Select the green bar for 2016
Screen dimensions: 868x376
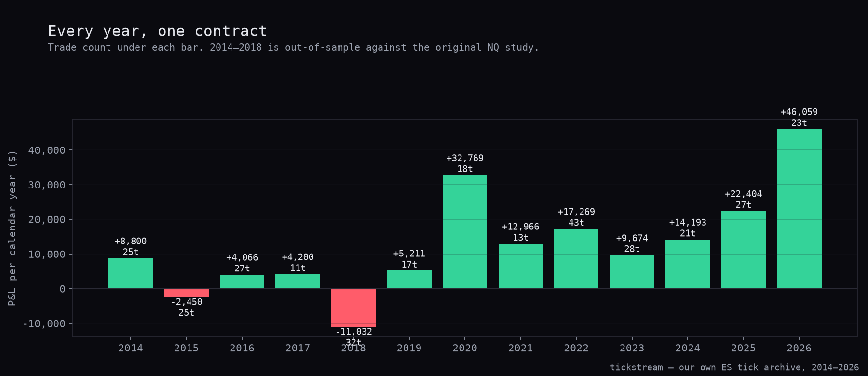[x=242, y=282]
